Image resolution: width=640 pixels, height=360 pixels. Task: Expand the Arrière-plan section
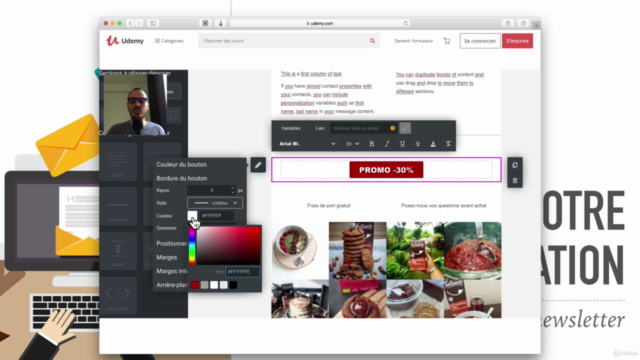point(171,285)
